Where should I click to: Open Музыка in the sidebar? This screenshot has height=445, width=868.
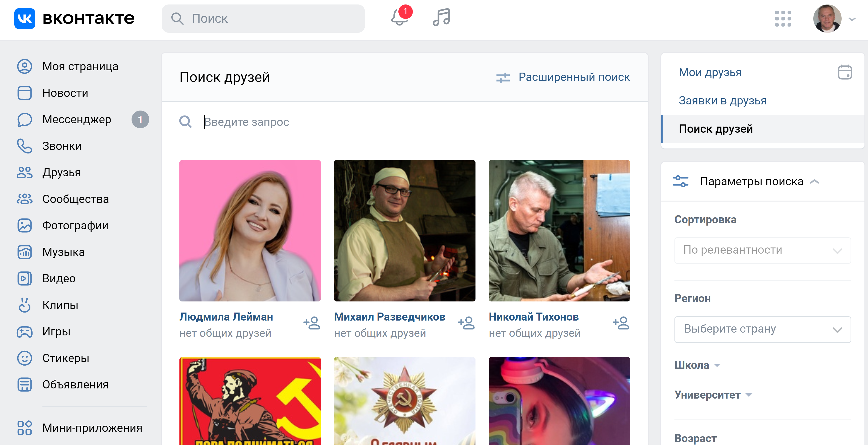(x=63, y=252)
